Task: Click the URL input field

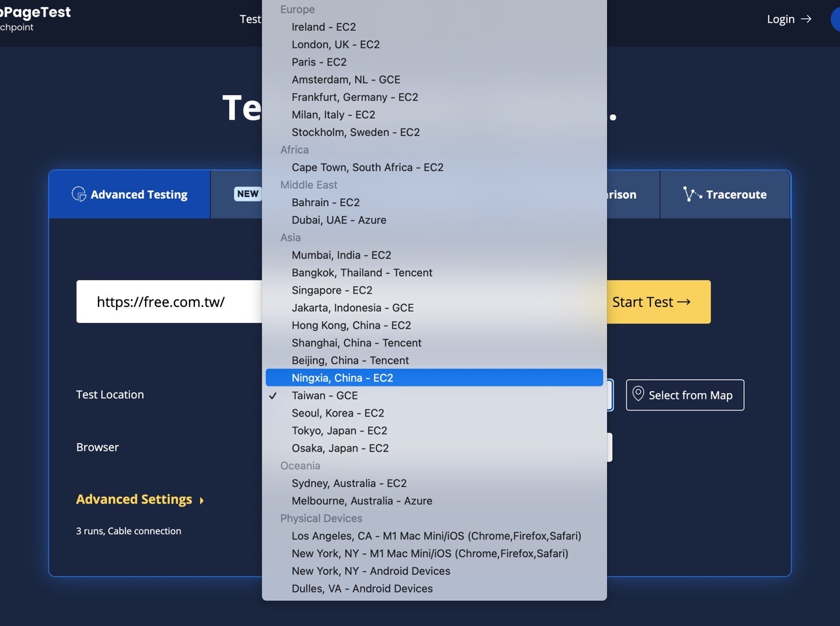Action: point(169,302)
